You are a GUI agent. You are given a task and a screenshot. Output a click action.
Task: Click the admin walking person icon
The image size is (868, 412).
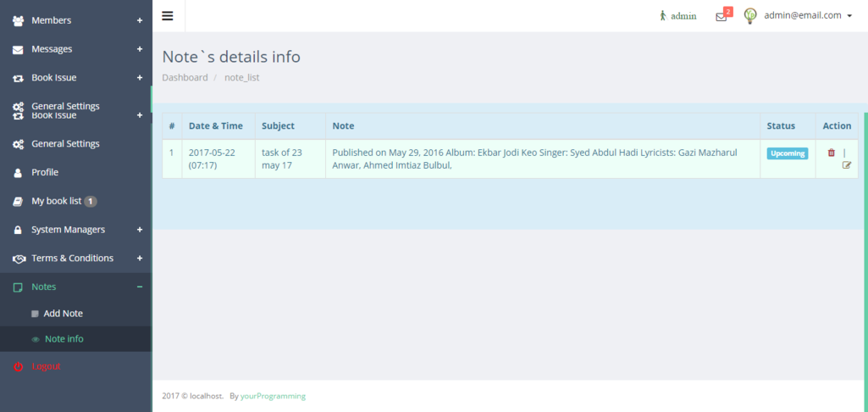(663, 15)
